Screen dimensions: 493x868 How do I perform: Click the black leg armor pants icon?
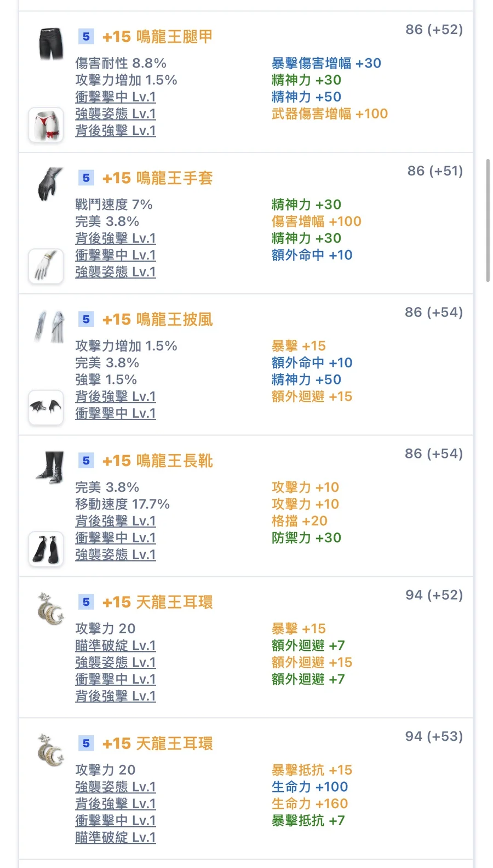point(51,44)
